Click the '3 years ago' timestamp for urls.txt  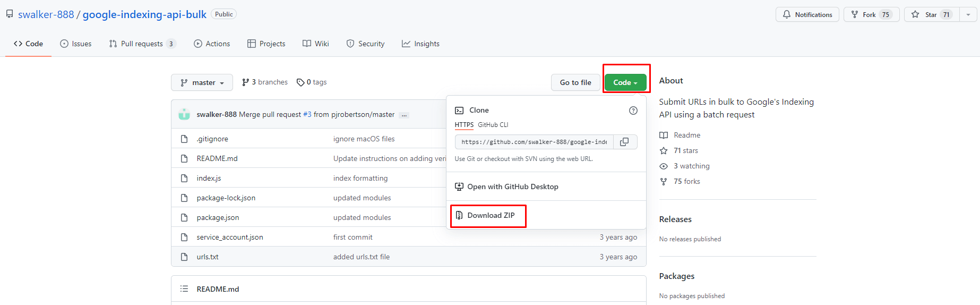[x=618, y=257]
